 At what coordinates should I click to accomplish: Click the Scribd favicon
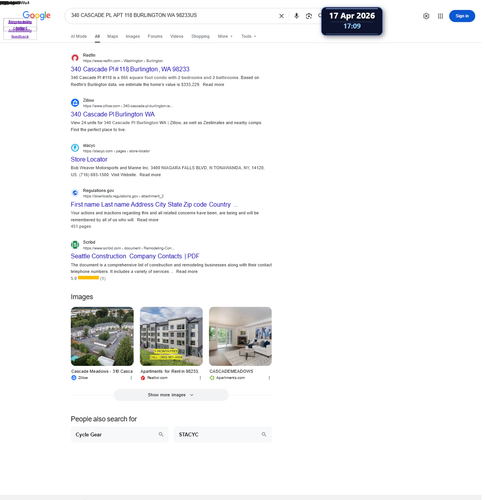[75, 245]
